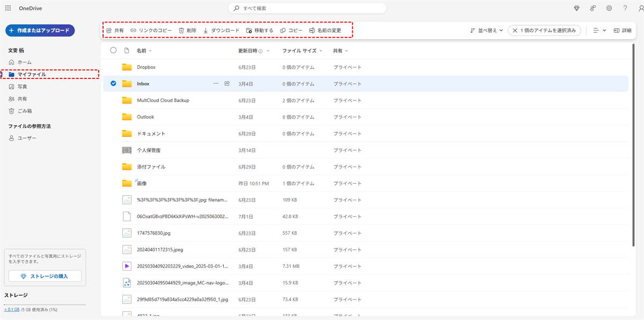
Task: Click the すべて検索 search field
Action: [x=307, y=8]
